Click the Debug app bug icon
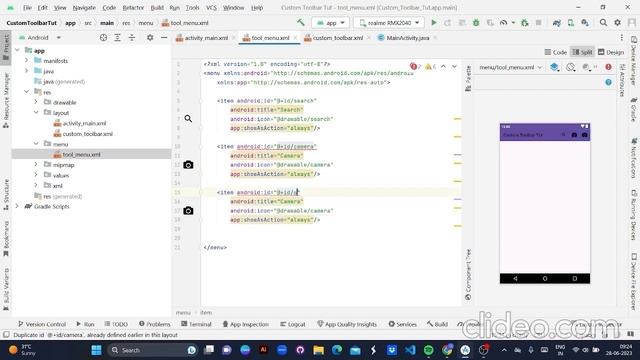 coord(476,23)
